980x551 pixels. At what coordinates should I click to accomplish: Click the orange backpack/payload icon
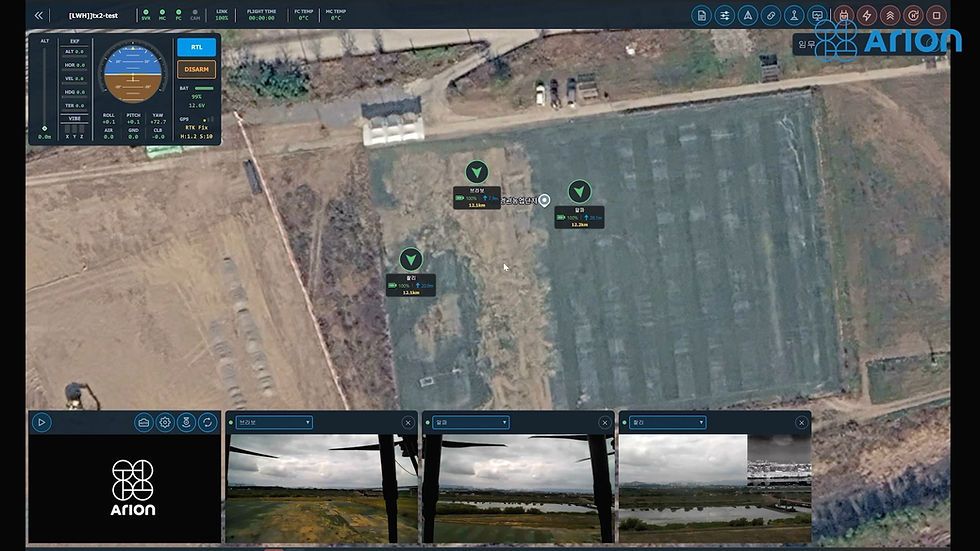click(x=844, y=16)
